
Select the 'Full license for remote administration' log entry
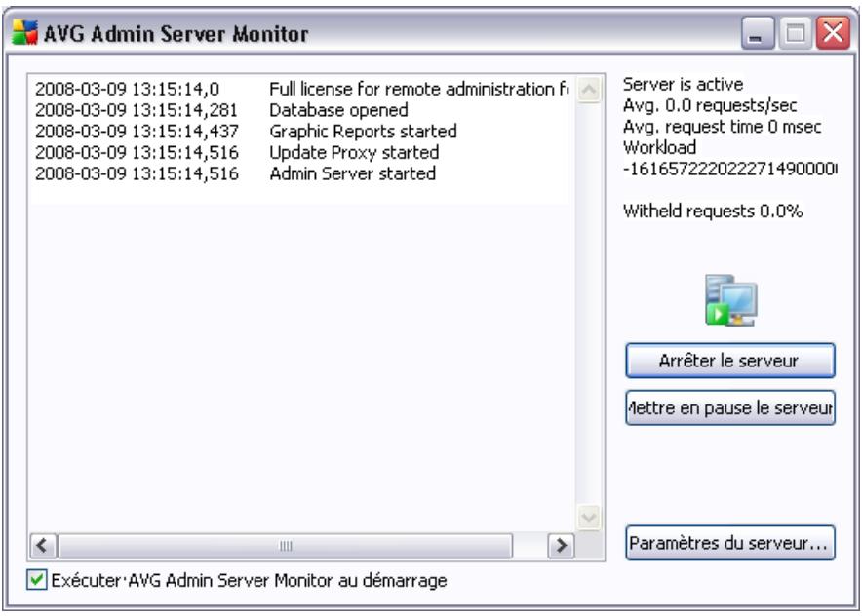(301, 89)
